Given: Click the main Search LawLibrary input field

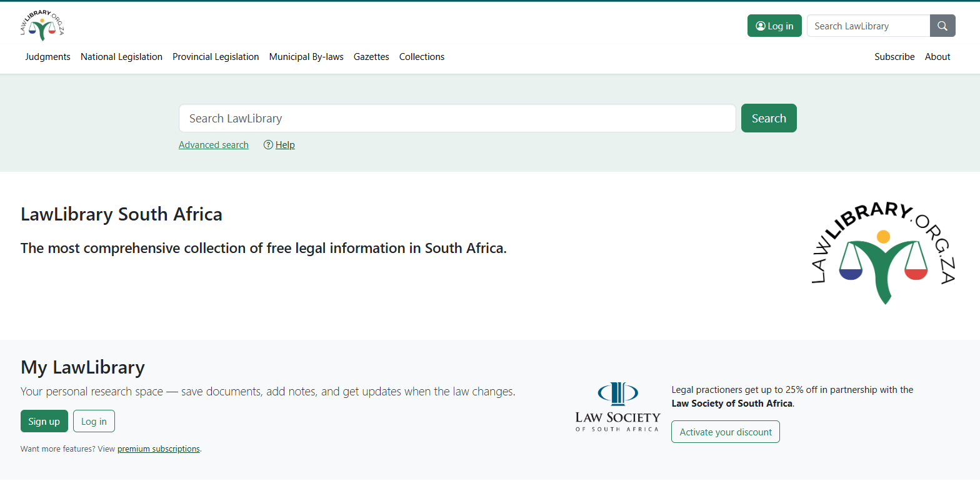Looking at the screenshot, I should pos(457,119).
